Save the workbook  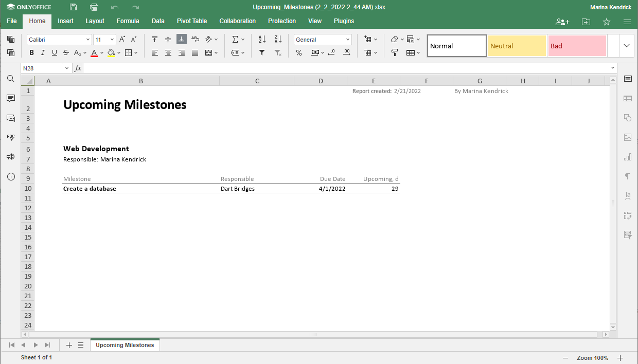tap(73, 7)
